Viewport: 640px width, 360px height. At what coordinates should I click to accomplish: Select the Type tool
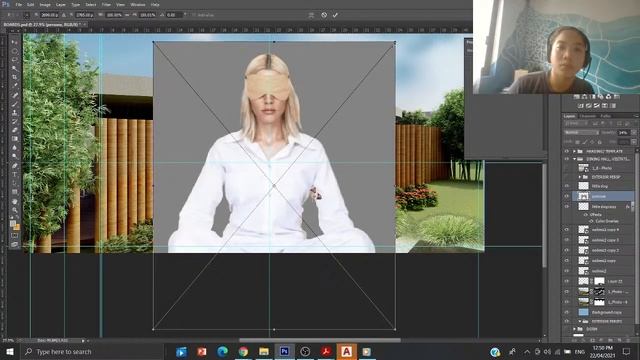15,174
